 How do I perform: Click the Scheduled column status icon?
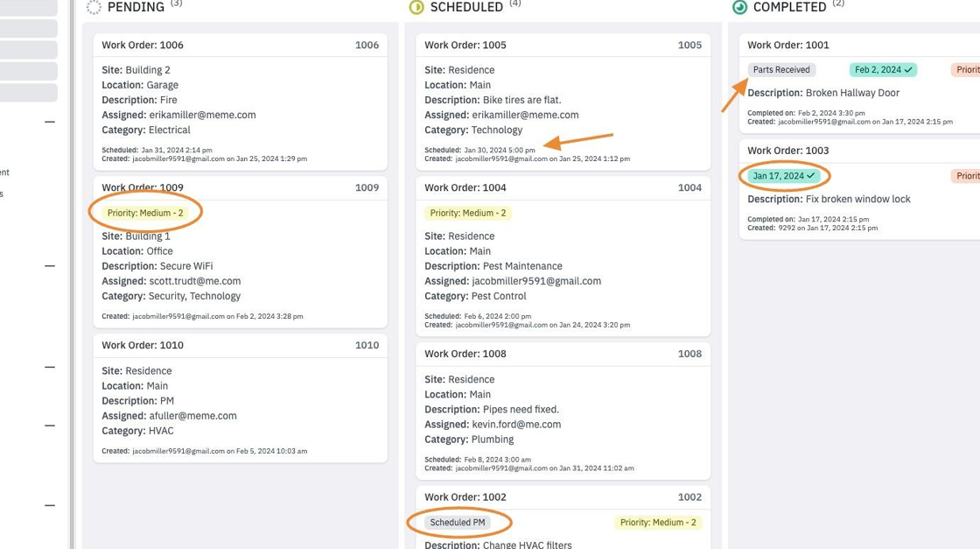[x=416, y=8]
